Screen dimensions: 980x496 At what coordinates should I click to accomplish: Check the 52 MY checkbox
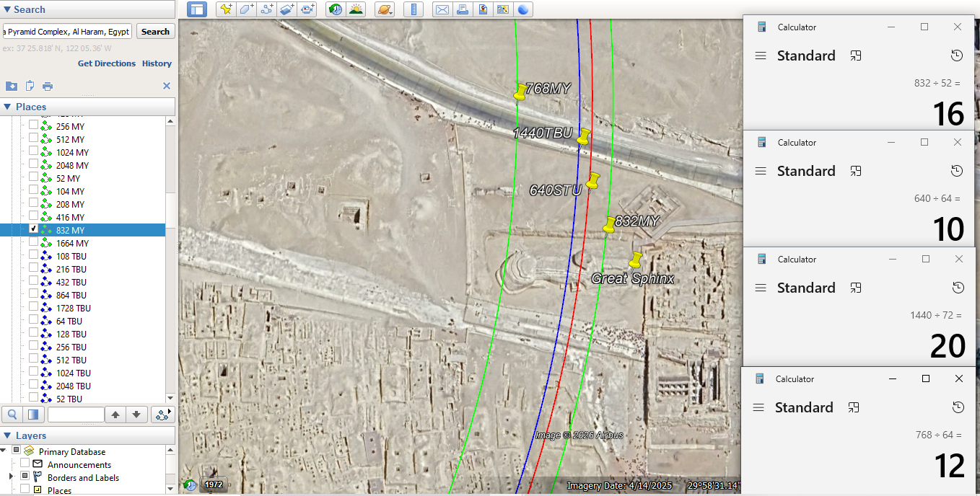pos(33,177)
